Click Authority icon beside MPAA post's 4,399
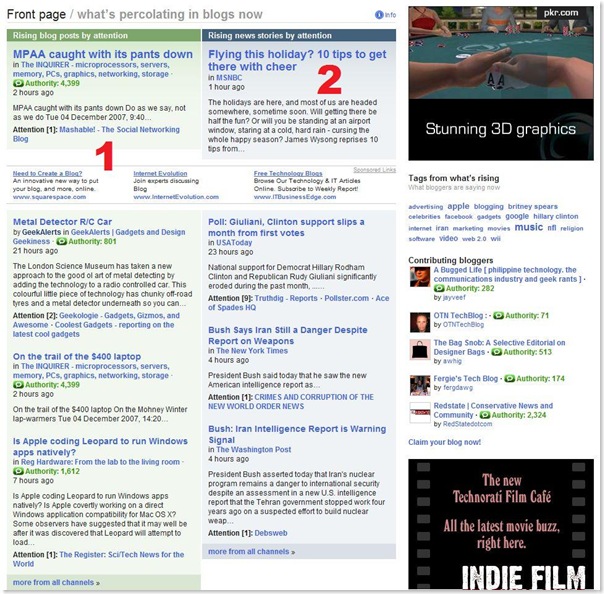Image resolution: width=604 pixels, height=594 pixels. [18, 83]
